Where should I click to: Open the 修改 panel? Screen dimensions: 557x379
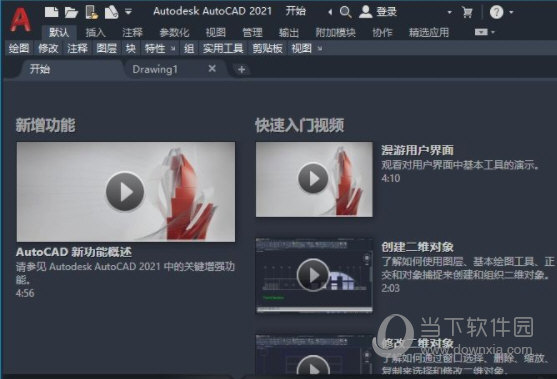click(48, 48)
